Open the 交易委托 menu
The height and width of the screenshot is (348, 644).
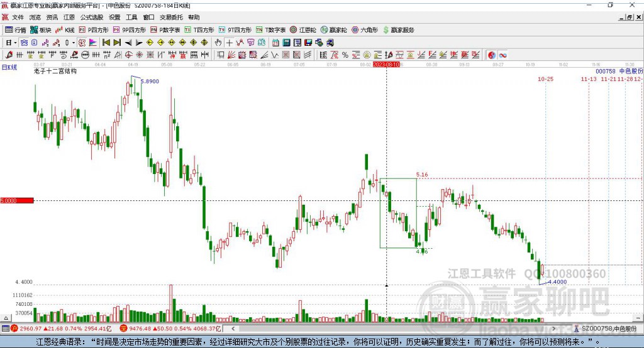click(171, 17)
